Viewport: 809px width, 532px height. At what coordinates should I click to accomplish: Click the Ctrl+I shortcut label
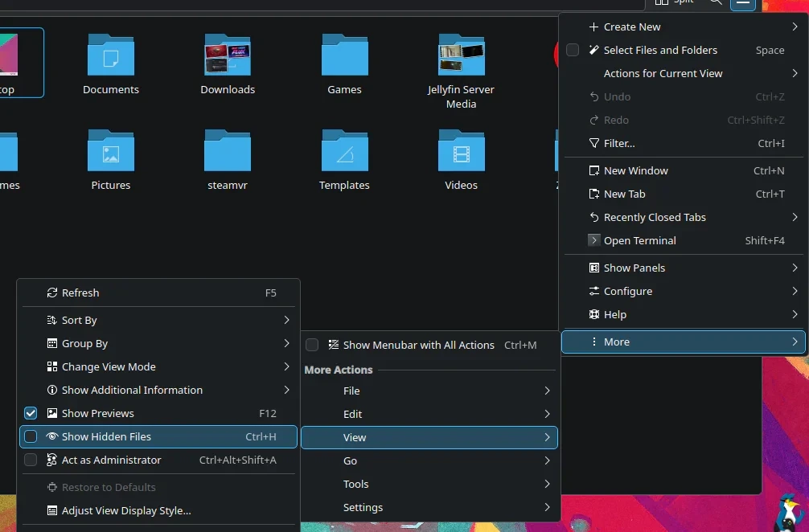[x=771, y=143]
